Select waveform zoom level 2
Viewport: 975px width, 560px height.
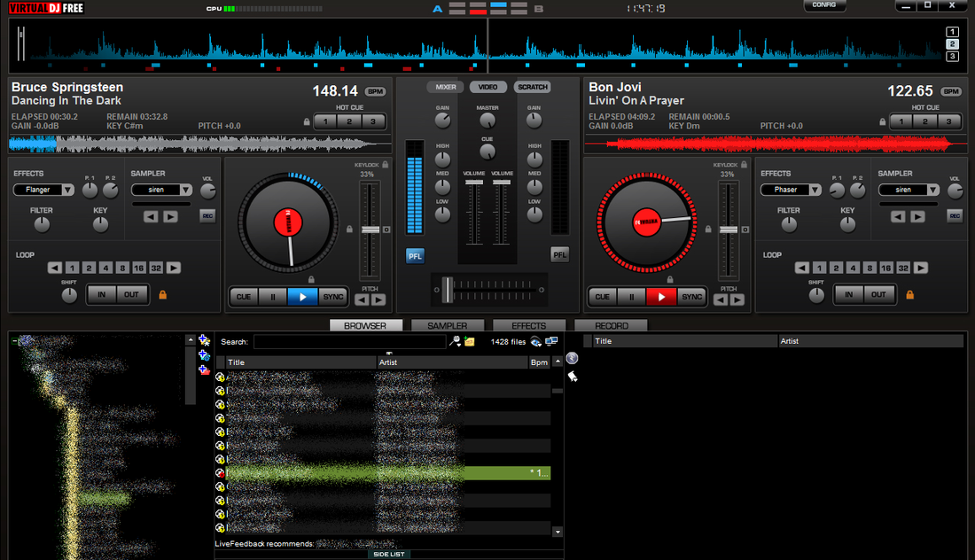click(952, 44)
